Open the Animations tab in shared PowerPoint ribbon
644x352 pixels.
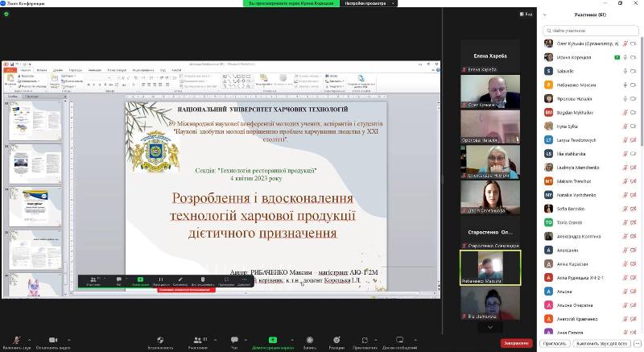coord(95,70)
